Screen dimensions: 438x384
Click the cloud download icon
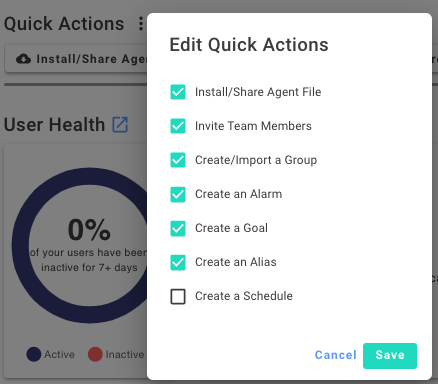[x=23, y=59]
